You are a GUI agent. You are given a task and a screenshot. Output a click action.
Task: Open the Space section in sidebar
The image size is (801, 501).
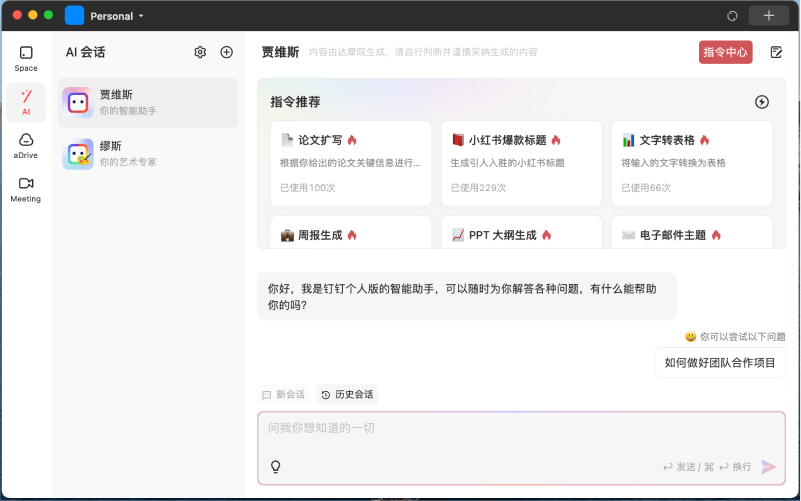pos(26,58)
